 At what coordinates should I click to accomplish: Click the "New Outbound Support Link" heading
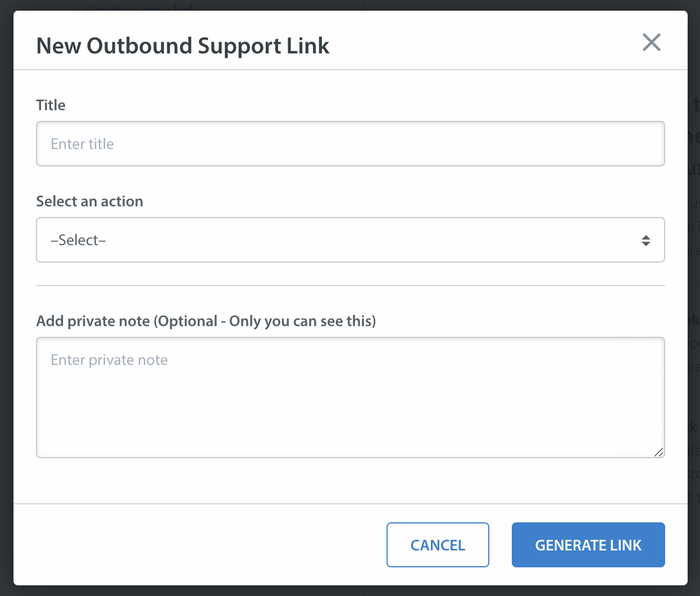pyautogui.click(x=183, y=46)
